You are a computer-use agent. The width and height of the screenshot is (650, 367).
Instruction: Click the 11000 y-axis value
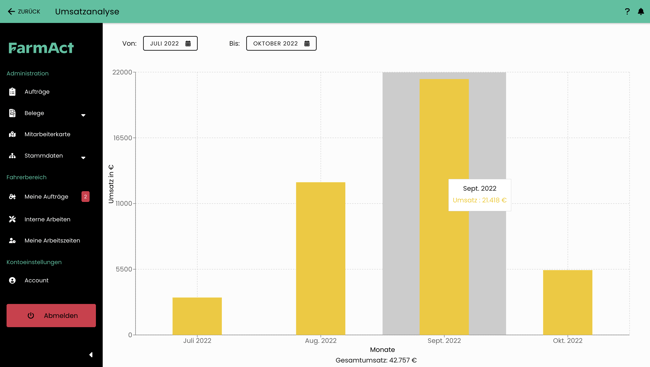[124, 204]
